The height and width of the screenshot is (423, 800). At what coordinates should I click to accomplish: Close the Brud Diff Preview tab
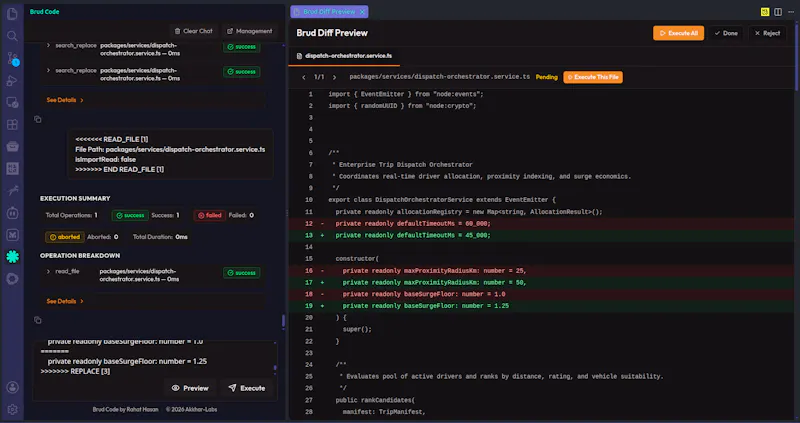362,12
